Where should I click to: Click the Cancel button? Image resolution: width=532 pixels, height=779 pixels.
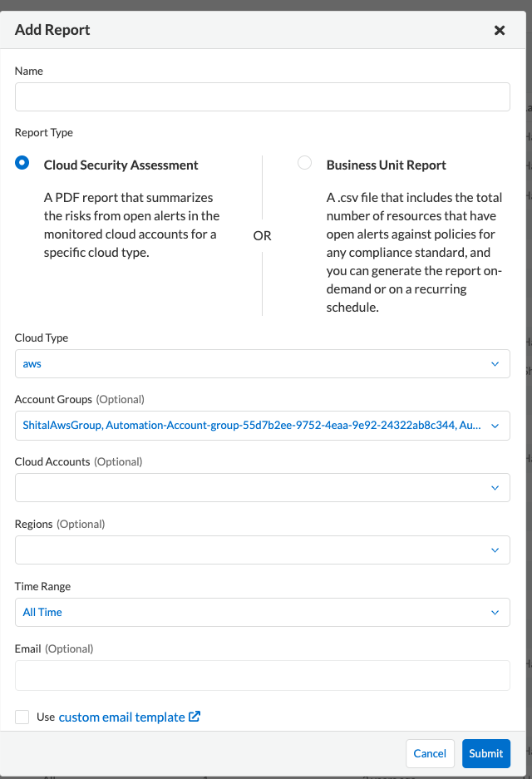pos(430,753)
